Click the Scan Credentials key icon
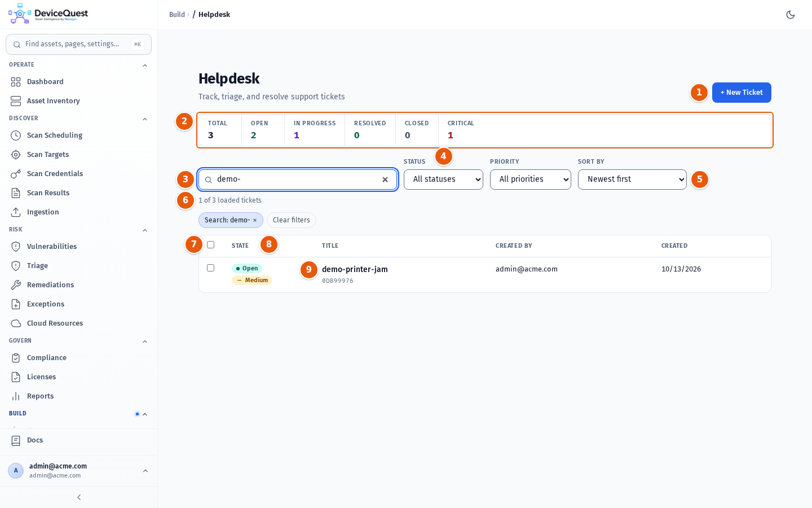This screenshot has height=508, width=812. click(16, 174)
